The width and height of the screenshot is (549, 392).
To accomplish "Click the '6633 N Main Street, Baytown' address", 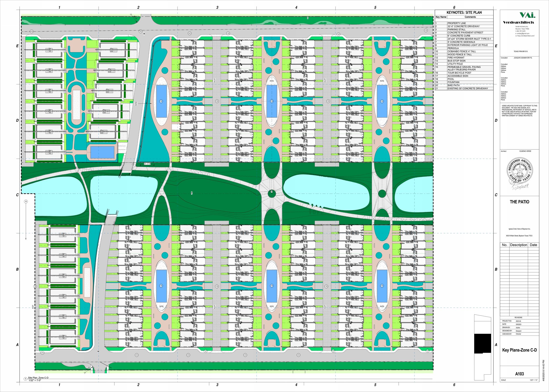I will [519, 236].
